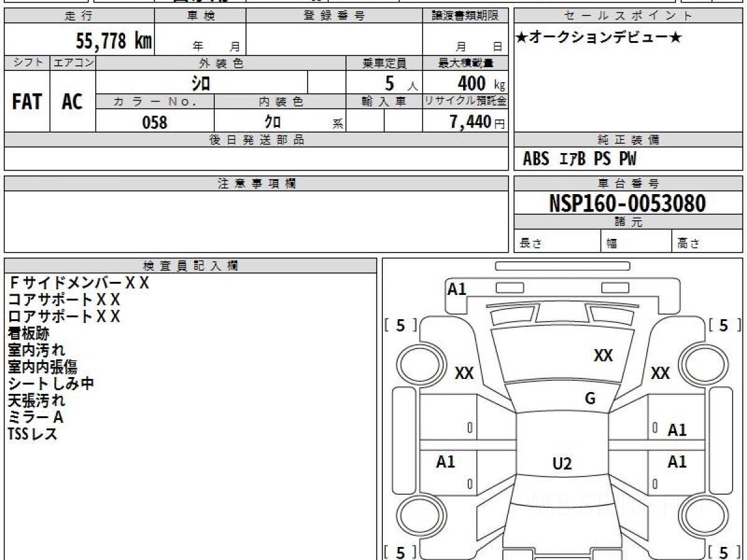
Task: Click the 058 color number value
Action: coord(155,122)
